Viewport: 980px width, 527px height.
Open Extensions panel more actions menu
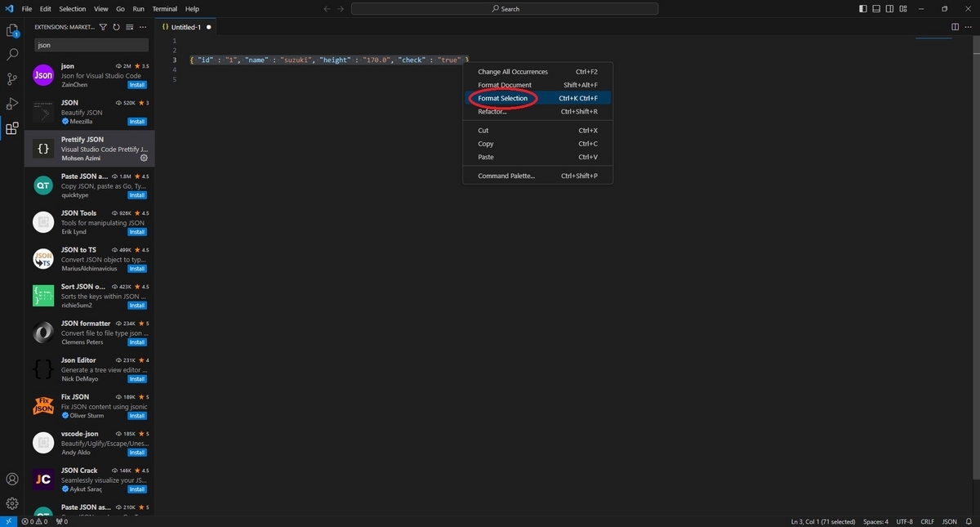(x=143, y=27)
